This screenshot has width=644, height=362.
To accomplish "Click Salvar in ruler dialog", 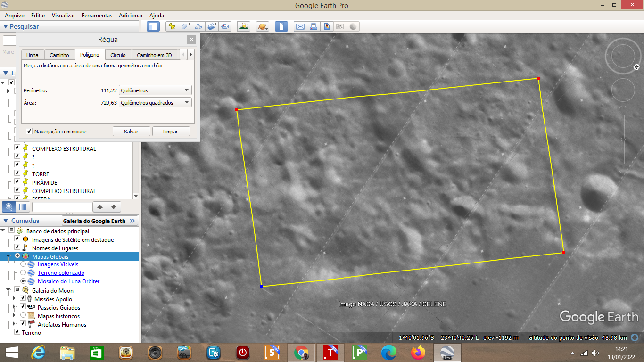I will coord(132,132).
